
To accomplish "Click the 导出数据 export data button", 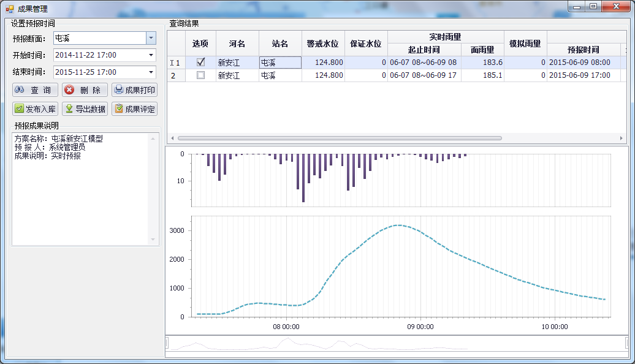I will pyautogui.click(x=85, y=109).
